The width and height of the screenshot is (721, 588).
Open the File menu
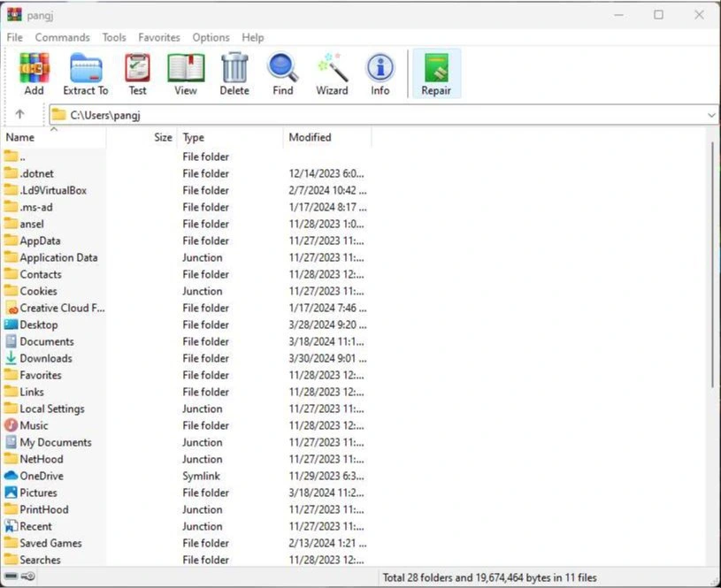[x=15, y=38]
